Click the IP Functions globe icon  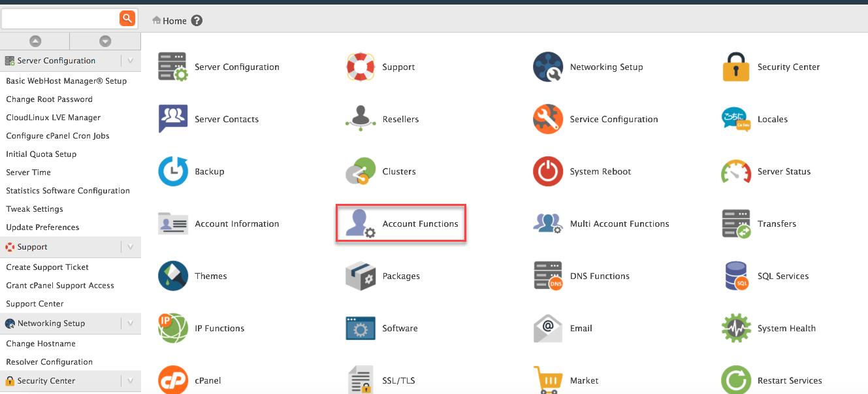pyautogui.click(x=173, y=328)
